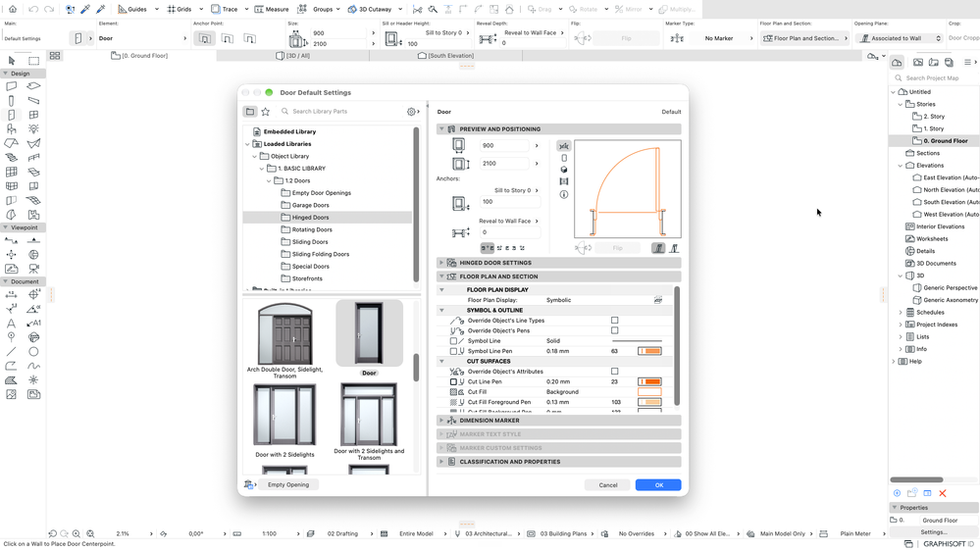
Task: Click floor plan display edit icon
Action: coord(658,300)
